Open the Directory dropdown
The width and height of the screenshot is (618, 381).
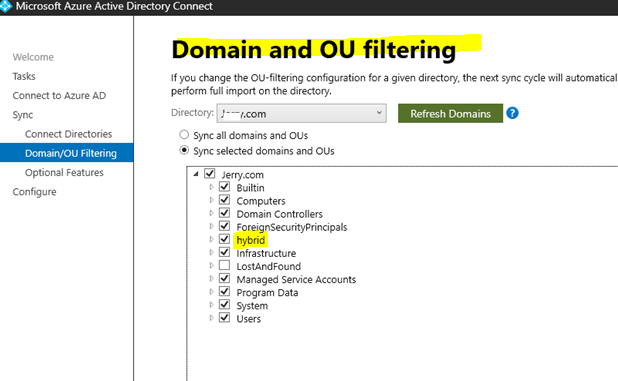301,113
